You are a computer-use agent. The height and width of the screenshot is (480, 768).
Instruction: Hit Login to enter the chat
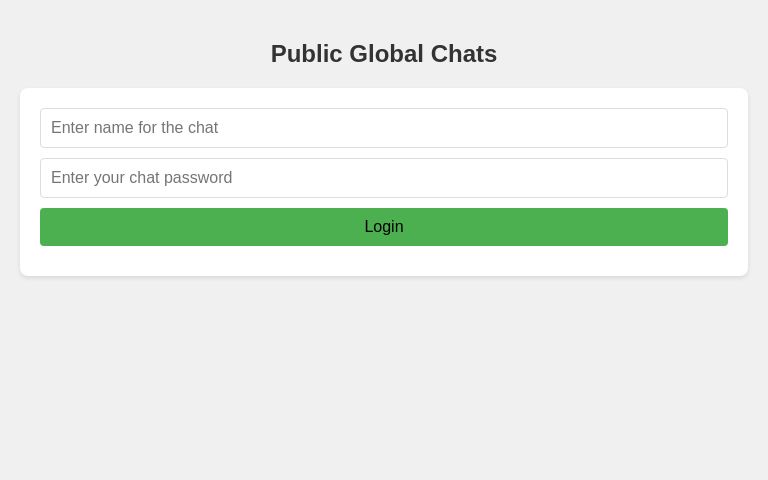[384, 227]
